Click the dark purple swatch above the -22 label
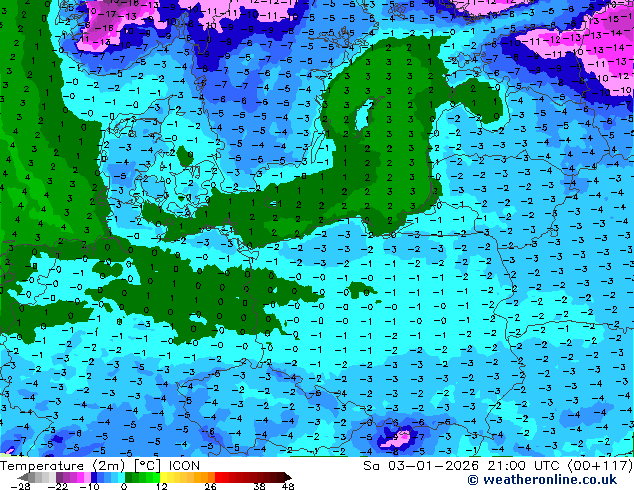Viewport: 634px width, 490px height. point(59,477)
